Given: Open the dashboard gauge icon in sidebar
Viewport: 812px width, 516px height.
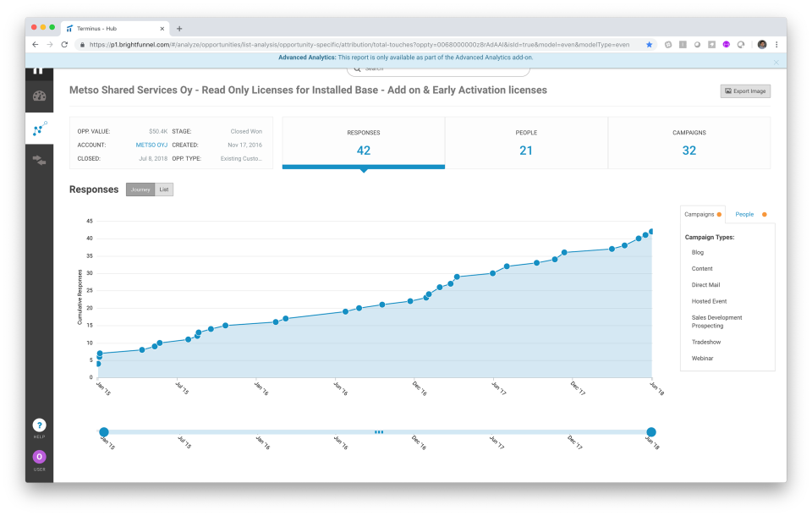Looking at the screenshot, I should coord(40,96).
